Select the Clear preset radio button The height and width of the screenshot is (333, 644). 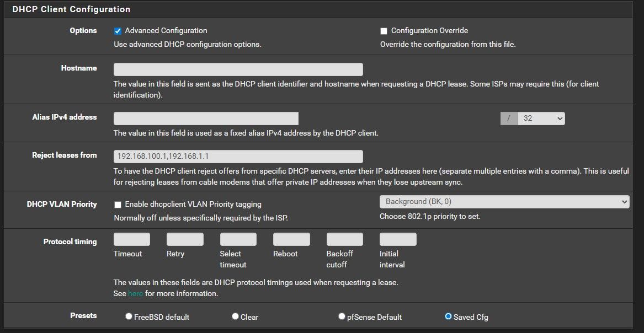coord(235,316)
